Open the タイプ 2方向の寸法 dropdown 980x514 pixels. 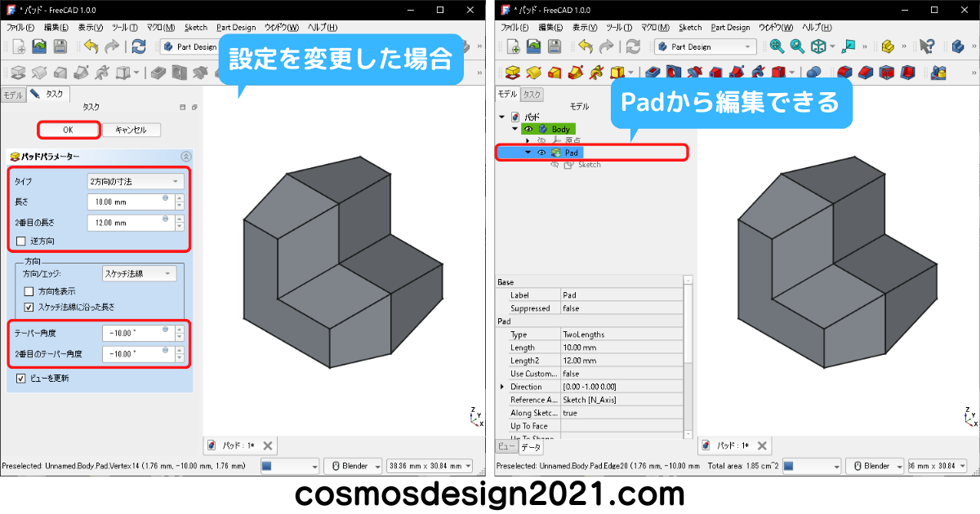[136, 181]
